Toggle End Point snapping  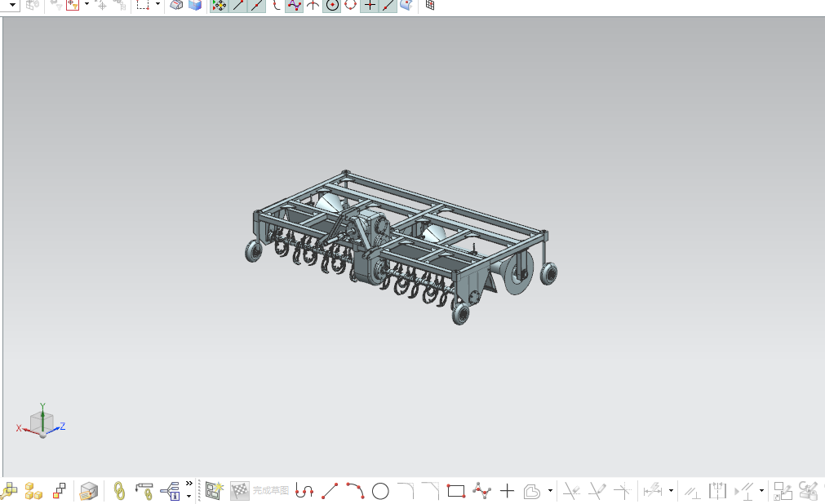tap(238, 5)
